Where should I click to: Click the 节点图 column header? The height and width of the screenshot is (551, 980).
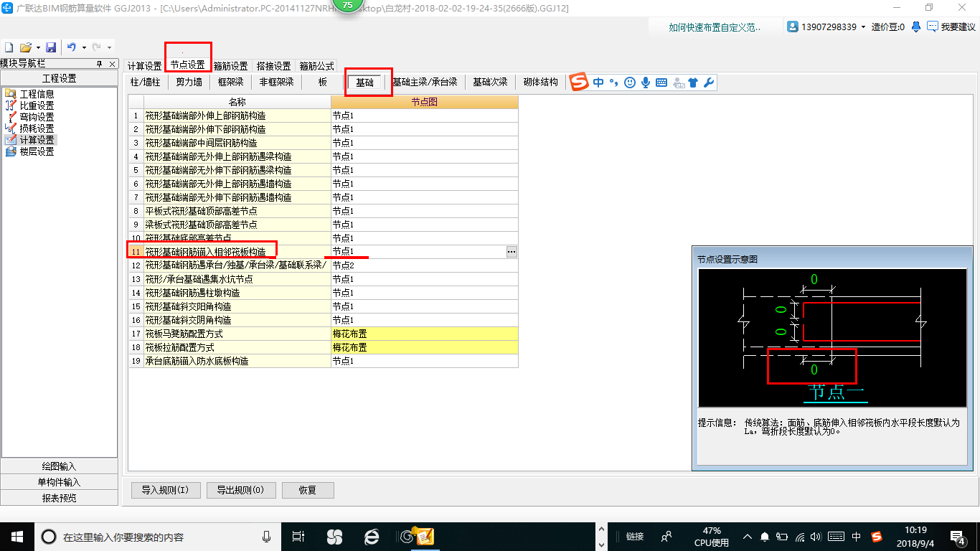click(424, 102)
